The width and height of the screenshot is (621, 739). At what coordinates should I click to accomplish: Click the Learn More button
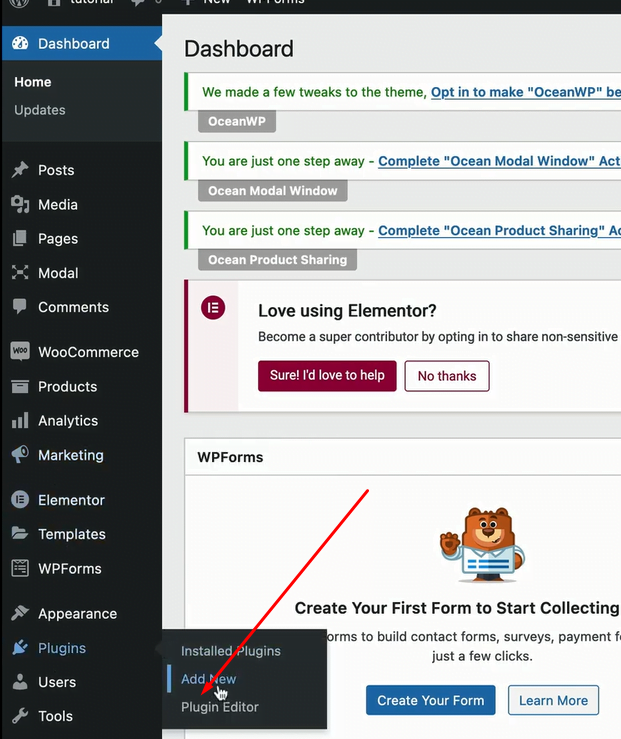pos(553,700)
